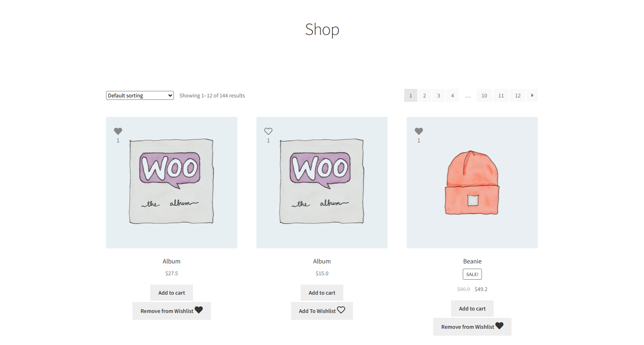Add the $27.5 Album to cart
Image resolution: width=644 pixels, height=345 pixels.
click(x=171, y=293)
